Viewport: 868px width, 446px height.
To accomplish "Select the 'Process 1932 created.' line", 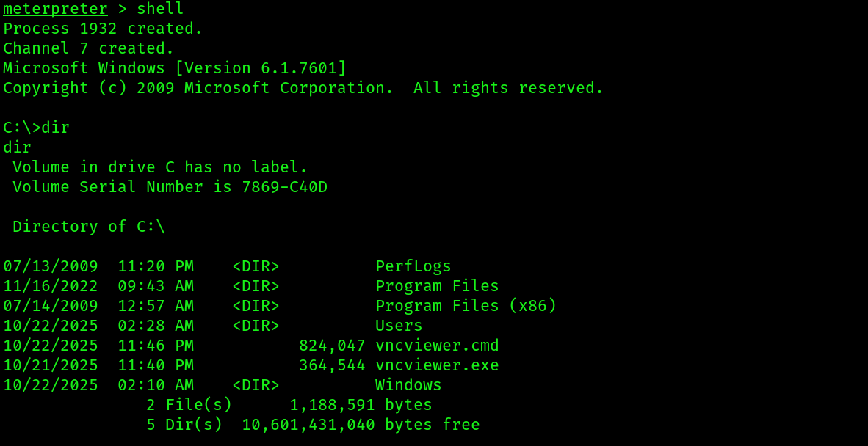I will (103, 29).
